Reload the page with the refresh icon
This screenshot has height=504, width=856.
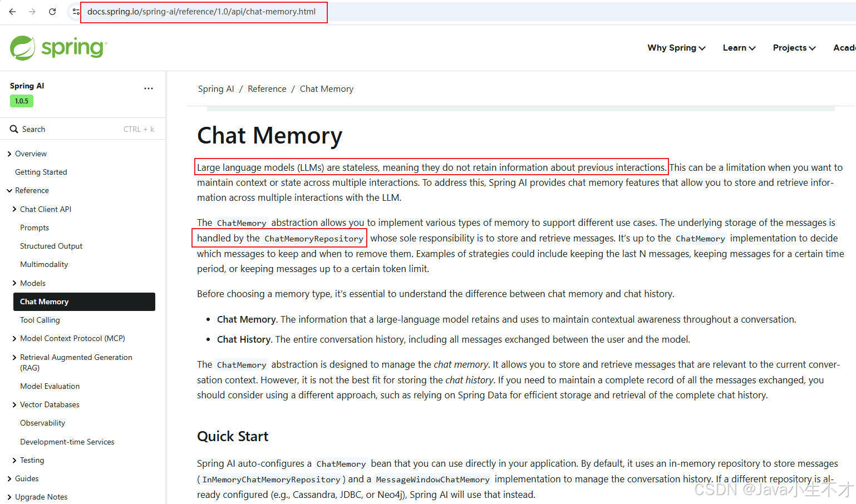pos(52,11)
